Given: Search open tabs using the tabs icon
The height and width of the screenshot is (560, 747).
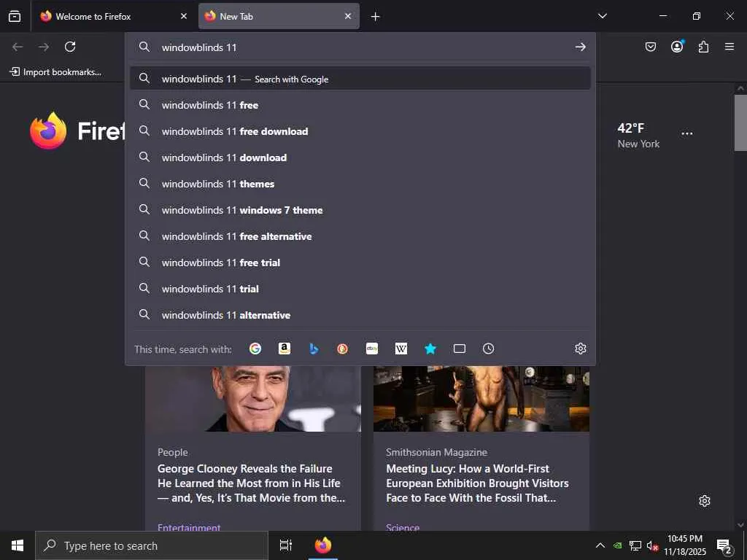Looking at the screenshot, I should [x=460, y=349].
